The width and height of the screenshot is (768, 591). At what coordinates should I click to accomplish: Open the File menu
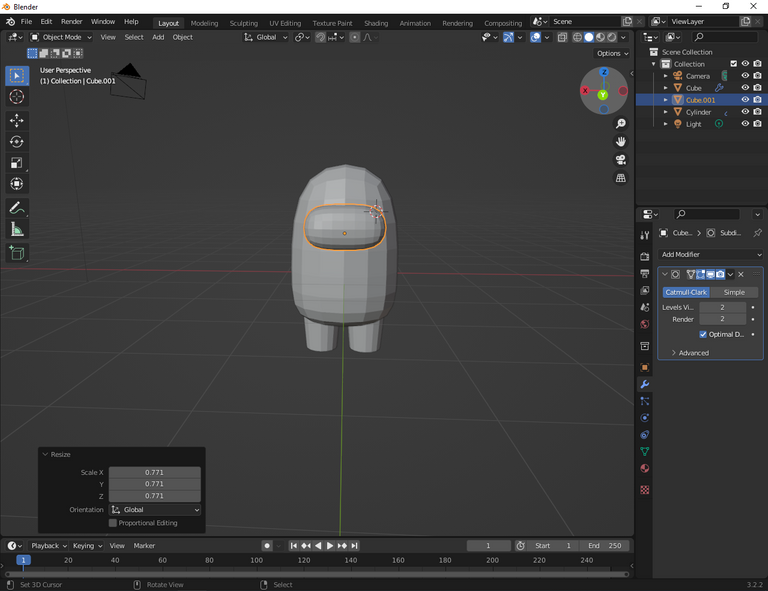point(26,22)
